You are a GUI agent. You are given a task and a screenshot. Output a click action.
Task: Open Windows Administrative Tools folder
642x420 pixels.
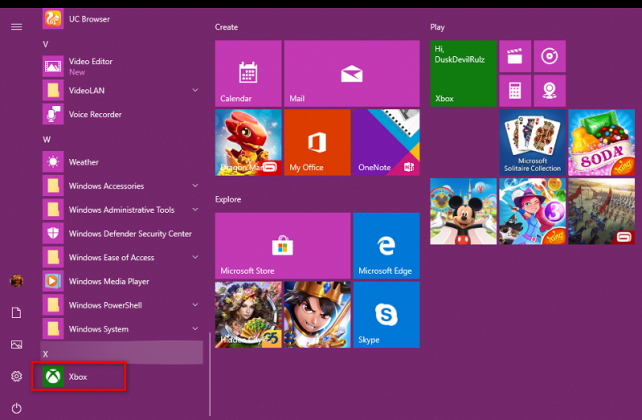(122, 209)
